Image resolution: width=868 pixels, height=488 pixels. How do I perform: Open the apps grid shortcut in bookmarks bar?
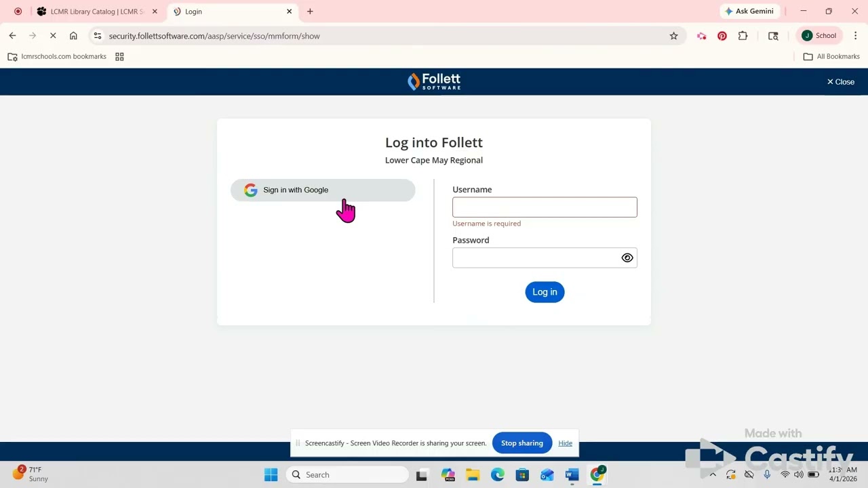tap(119, 57)
